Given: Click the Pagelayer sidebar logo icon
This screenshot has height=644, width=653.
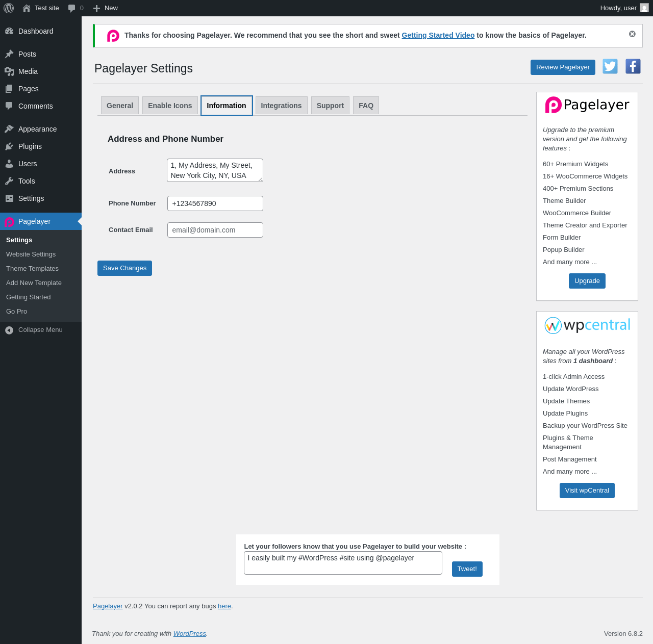Looking at the screenshot, I should pyautogui.click(x=9, y=222).
